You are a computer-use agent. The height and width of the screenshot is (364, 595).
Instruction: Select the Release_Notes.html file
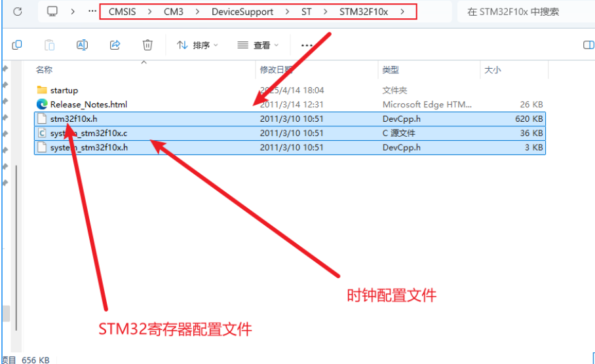(x=290, y=104)
